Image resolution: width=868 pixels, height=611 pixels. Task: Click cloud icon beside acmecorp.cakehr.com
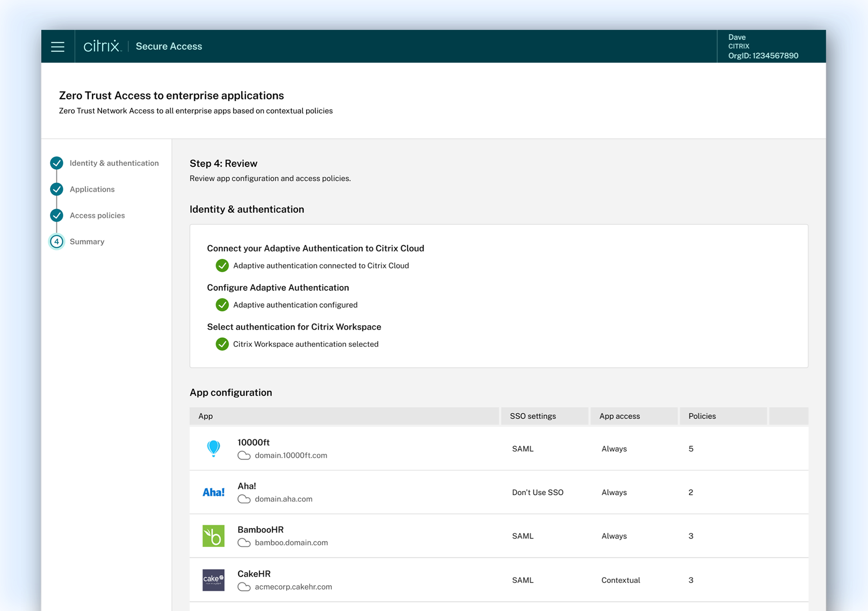[244, 587]
